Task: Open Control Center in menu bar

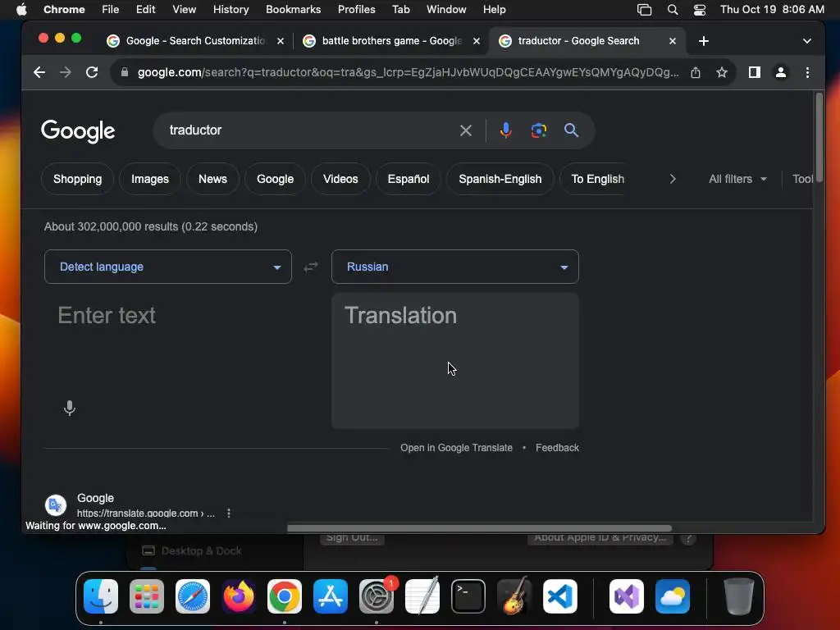Action: point(699,10)
